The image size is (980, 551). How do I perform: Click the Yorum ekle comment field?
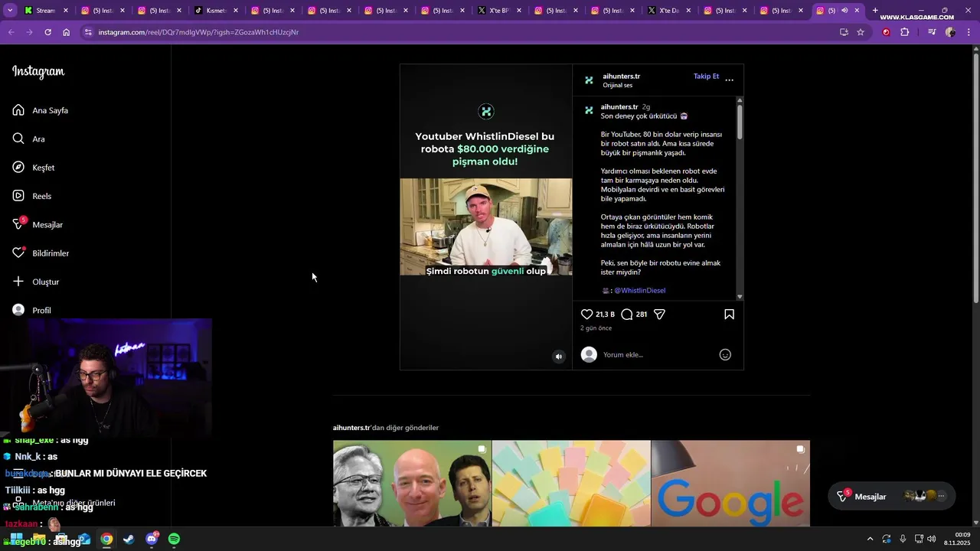click(x=658, y=354)
